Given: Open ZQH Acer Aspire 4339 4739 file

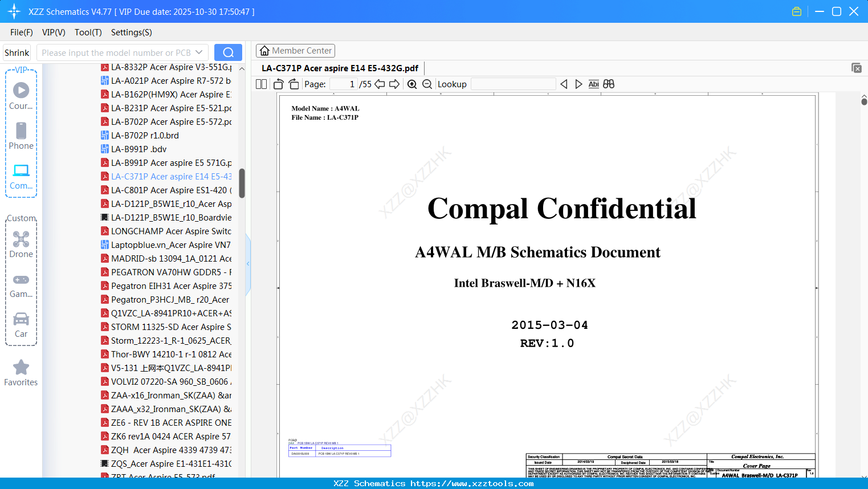Looking at the screenshot, I should [166, 450].
